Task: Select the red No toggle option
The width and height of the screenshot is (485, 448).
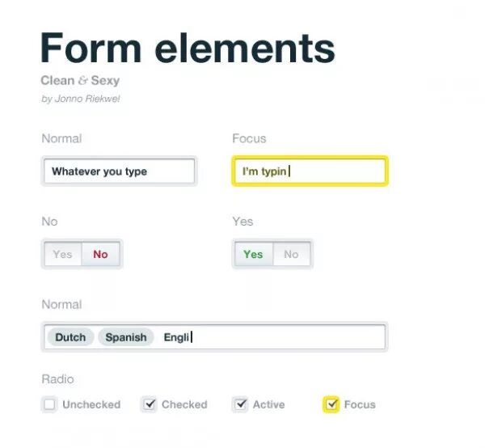Action: tap(100, 254)
